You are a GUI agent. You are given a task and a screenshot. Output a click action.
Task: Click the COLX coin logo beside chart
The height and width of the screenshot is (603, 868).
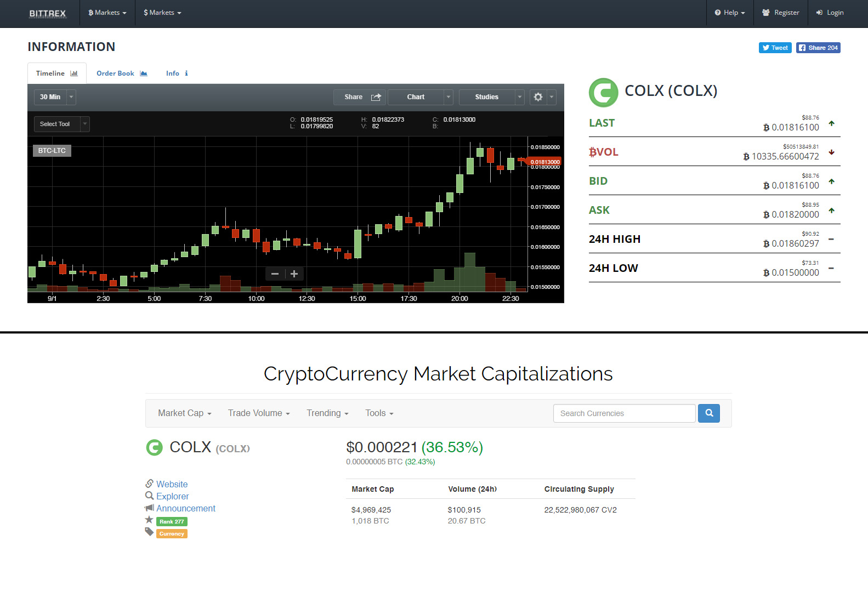pos(603,92)
